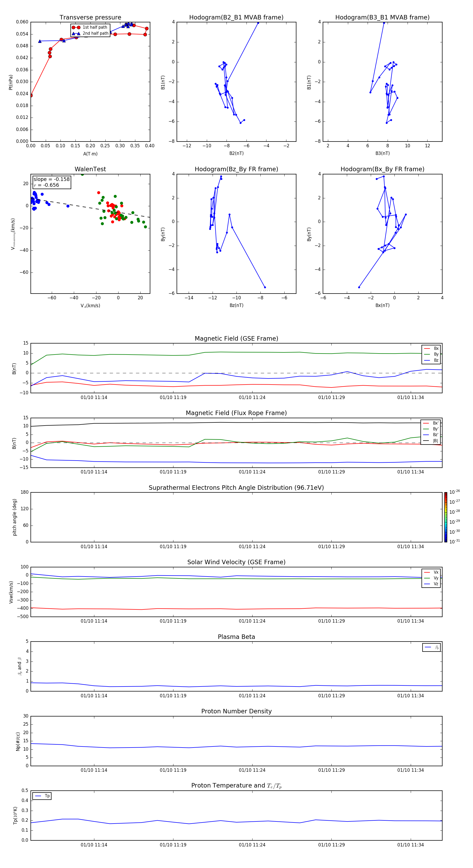This screenshot has height=868, width=473.
Task: Click "01/10 11:24" tick under Plasma Beta panel
Action: 252,695
